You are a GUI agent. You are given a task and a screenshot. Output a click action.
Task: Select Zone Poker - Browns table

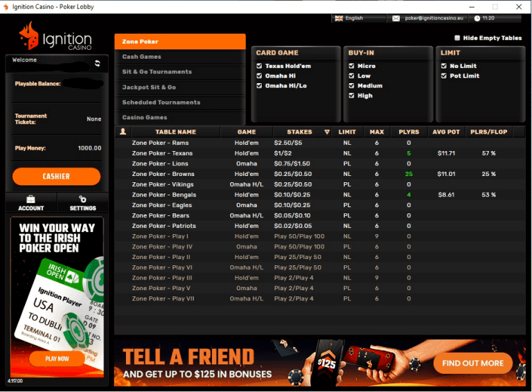coord(319,174)
